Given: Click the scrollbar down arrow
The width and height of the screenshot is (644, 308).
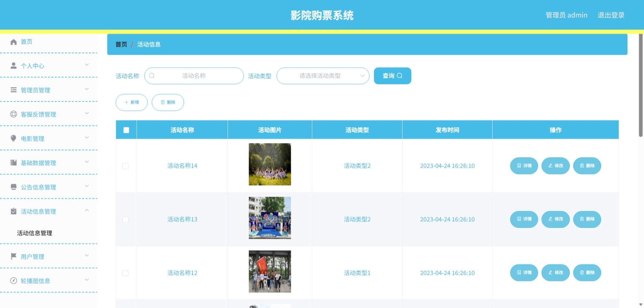Looking at the screenshot, I should [x=640, y=304].
